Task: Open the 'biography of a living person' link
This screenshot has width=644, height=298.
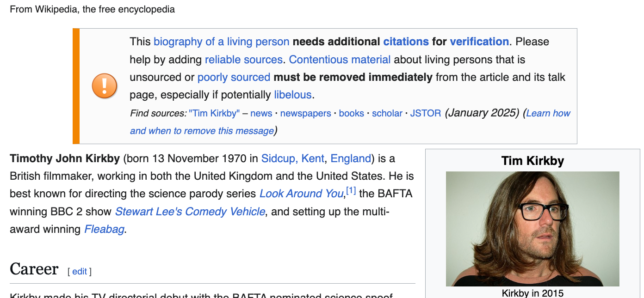Action: [221, 42]
